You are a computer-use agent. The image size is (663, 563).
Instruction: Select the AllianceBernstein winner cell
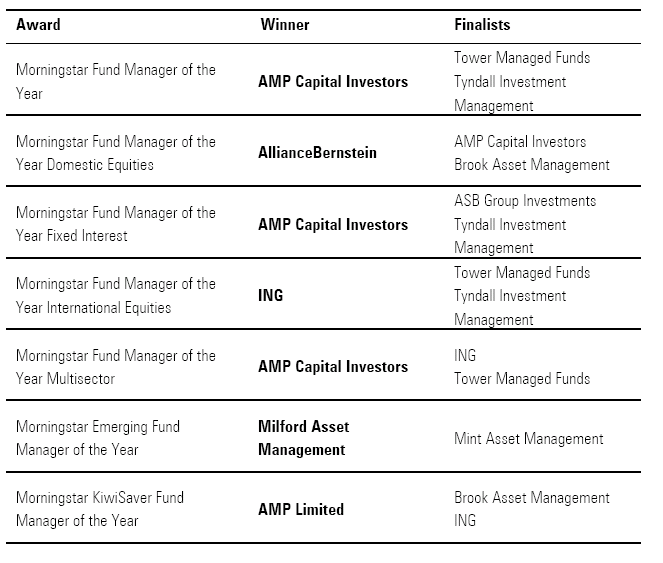[x=317, y=153]
